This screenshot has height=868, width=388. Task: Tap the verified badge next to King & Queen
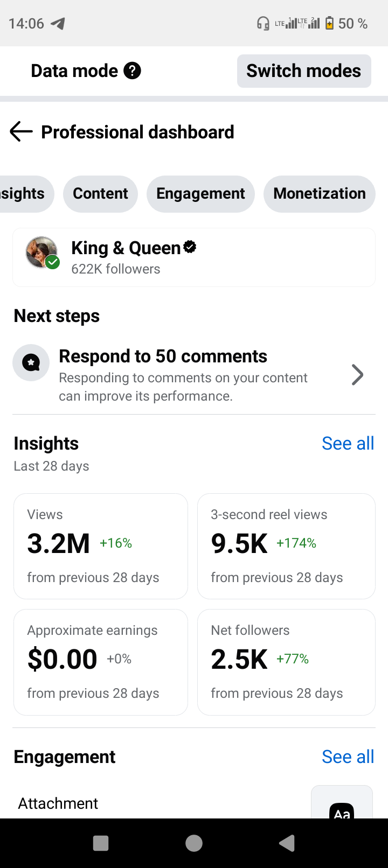pyautogui.click(x=190, y=247)
